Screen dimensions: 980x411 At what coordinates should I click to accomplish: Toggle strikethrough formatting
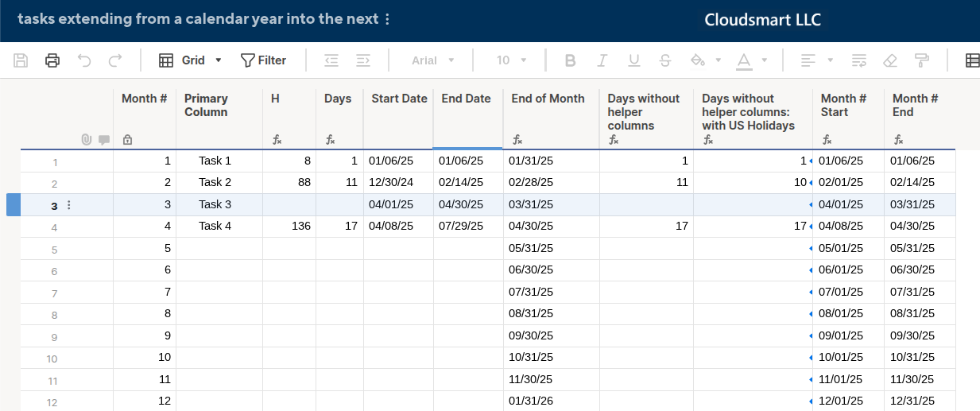(665, 60)
